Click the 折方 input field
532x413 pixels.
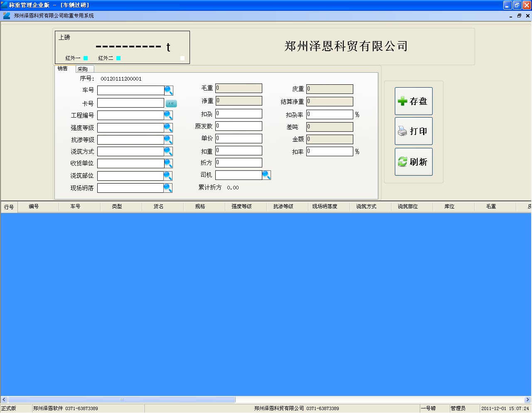(239, 162)
